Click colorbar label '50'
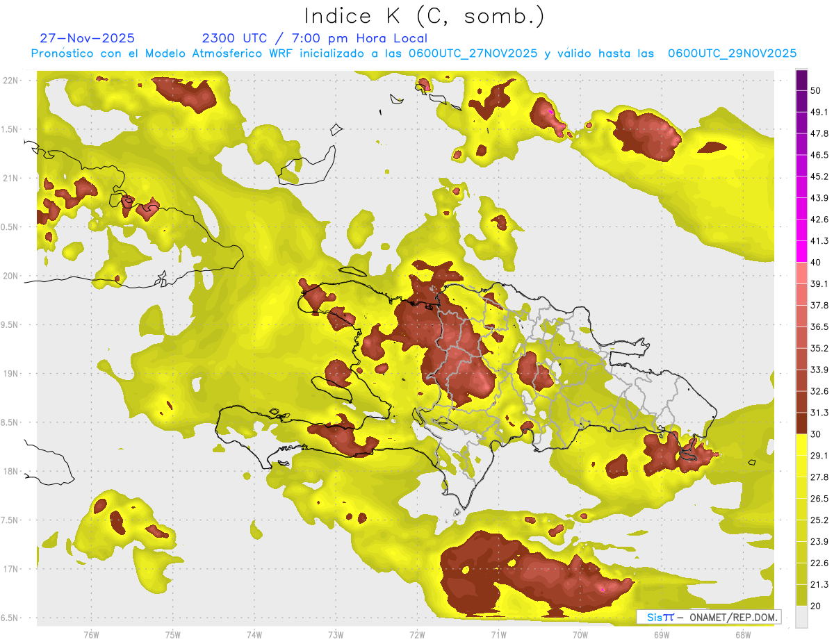This screenshot has height=644, width=834. (x=816, y=90)
